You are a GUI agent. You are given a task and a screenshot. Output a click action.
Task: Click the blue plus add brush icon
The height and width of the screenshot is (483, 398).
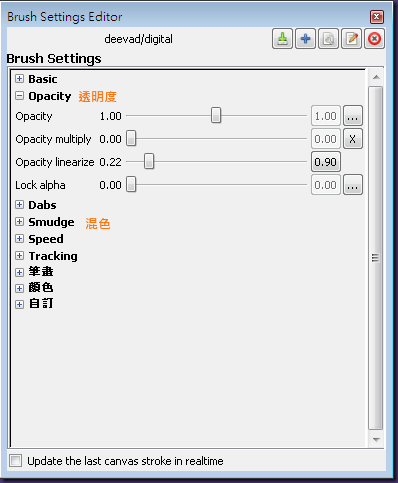coord(305,39)
